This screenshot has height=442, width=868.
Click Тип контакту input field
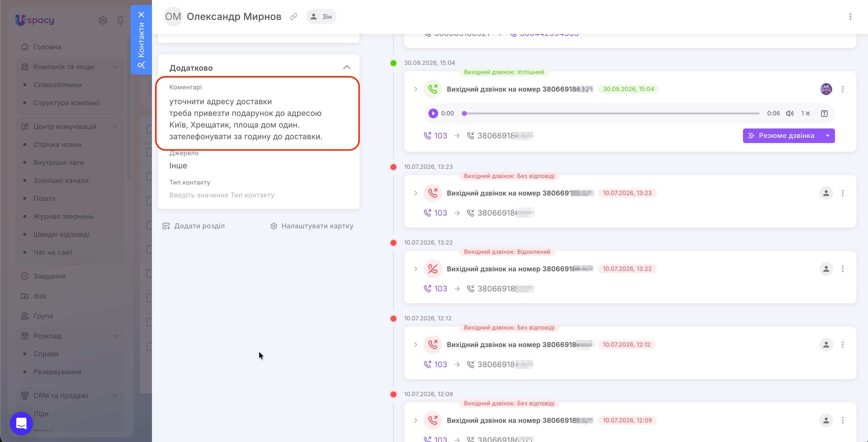259,195
